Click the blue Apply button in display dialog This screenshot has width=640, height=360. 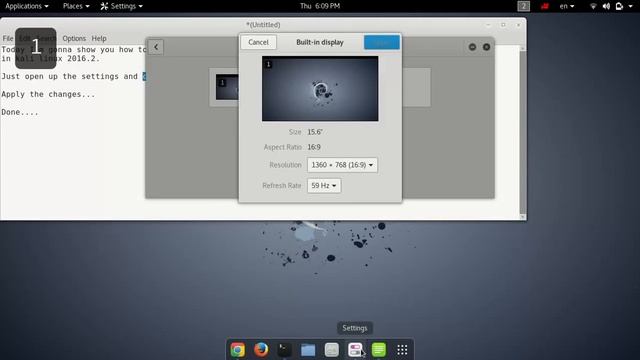click(x=382, y=42)
